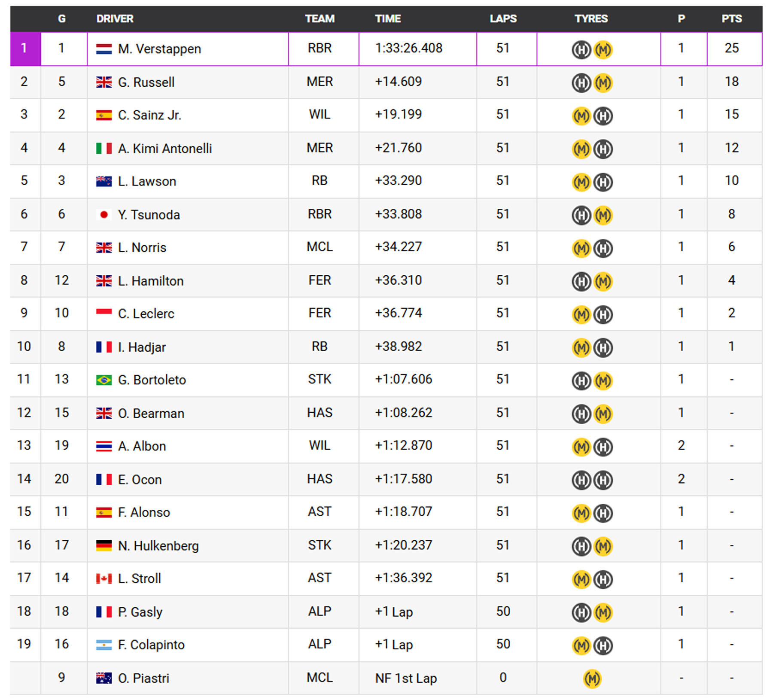Viewport: 773px width, 700px height.
Task: Click the TIME column header
Action: pos(388,19)
